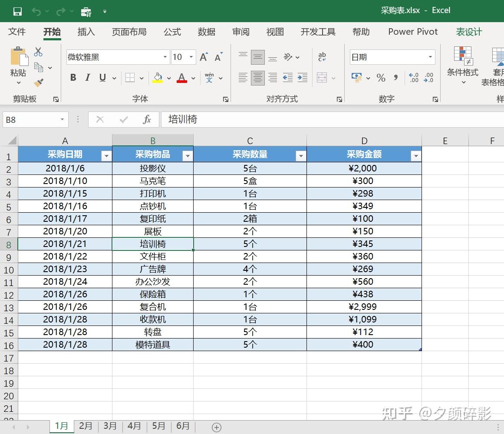Save the workbook via quick access toolbar
The width and height of the screenshot is (504, 434).
coord(17,11)
